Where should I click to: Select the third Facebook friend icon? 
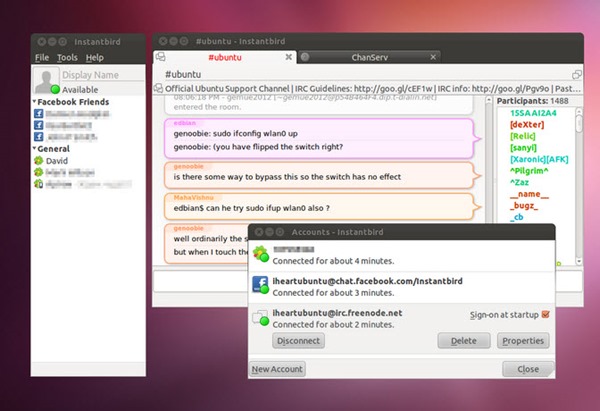click(x=39, y=137)
